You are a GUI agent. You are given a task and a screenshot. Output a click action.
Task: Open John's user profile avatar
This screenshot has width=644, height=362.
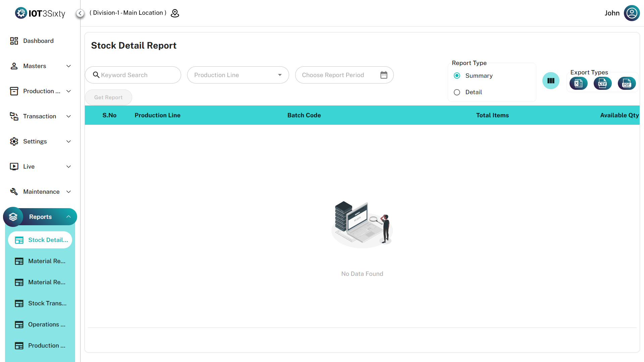(x=632, y=13)
